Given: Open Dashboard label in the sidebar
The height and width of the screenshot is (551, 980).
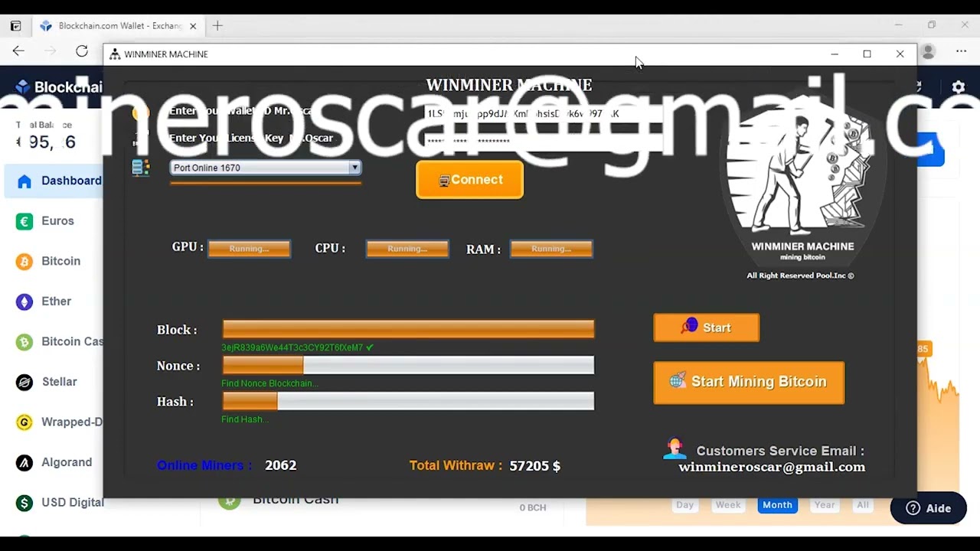Looking at the screenshot, I should [71, 181].
